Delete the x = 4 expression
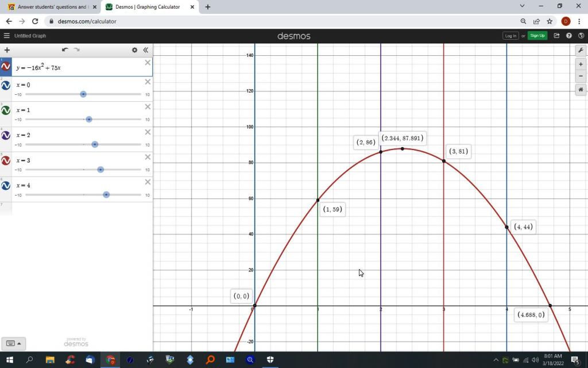 pyautogui.click(x=148, y=182)
